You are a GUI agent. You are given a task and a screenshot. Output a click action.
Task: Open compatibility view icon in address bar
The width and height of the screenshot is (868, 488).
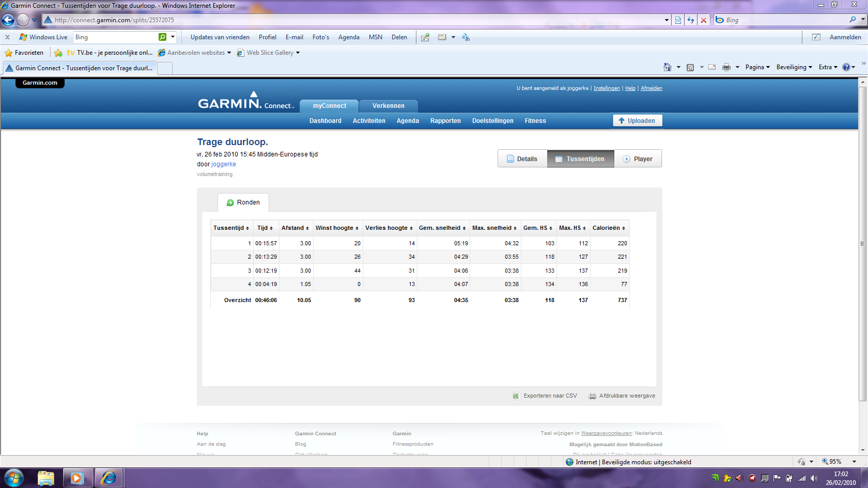pos(678,20)
